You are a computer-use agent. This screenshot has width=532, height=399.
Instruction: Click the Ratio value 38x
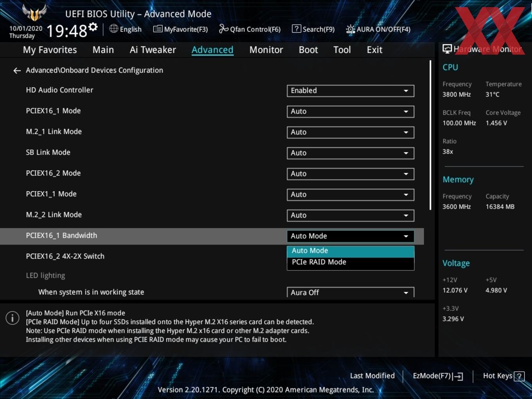[448, 151]
